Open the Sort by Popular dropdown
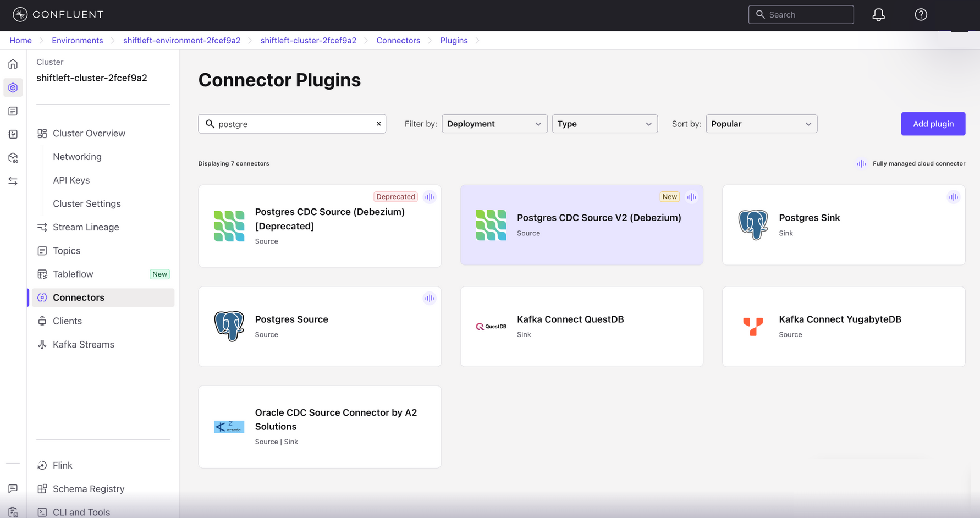This screenshot has height=518, width=980. coord(761,124)
